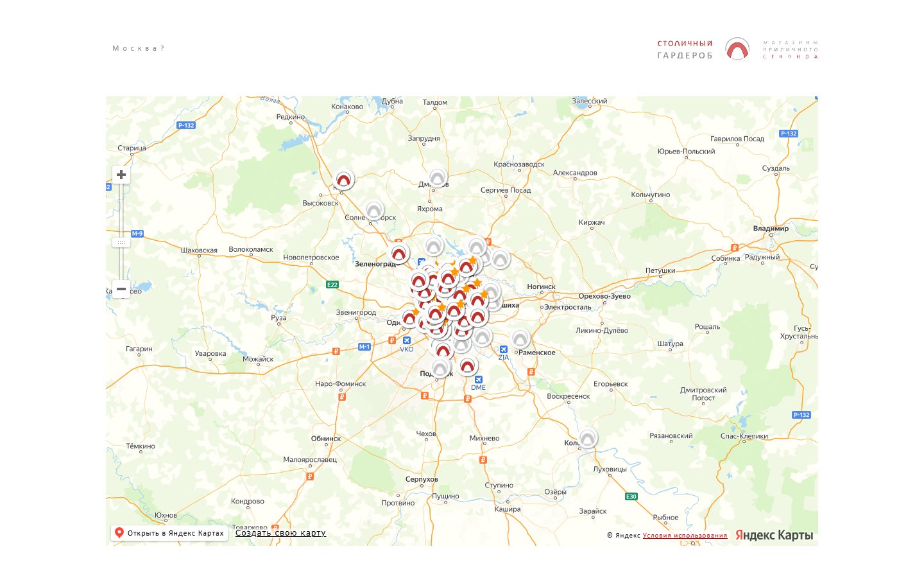
Task: Click the Серпухов city label
Action: 422,480
